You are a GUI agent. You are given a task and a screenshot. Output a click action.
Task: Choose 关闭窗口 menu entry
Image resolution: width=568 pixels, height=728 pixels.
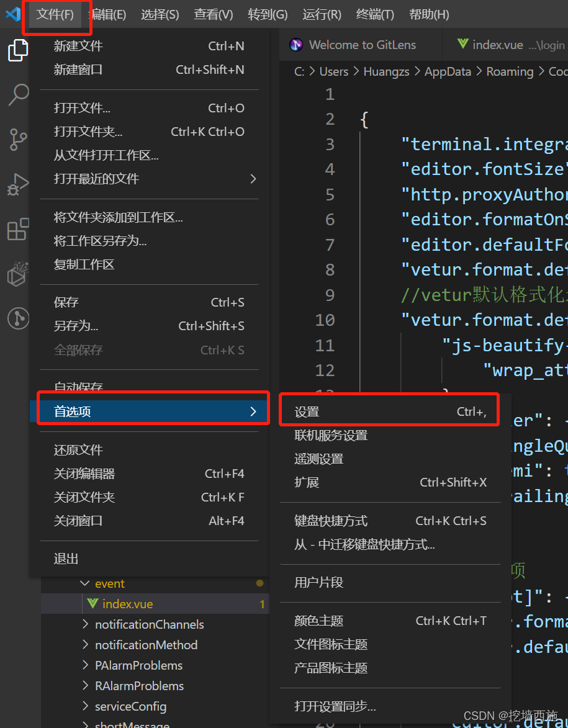coord(149,521)
